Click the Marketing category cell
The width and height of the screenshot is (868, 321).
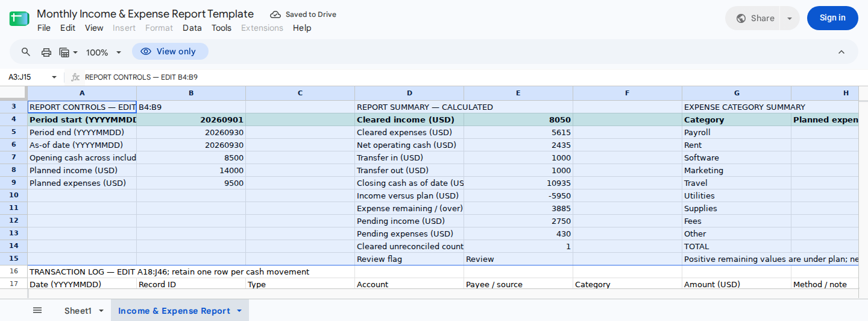click(x=737, y=170)
